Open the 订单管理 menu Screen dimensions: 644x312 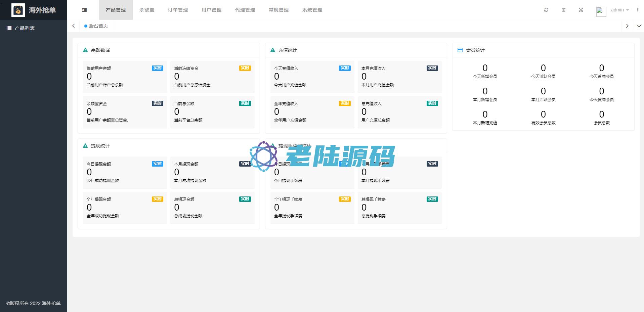click(x=178, y=10)
